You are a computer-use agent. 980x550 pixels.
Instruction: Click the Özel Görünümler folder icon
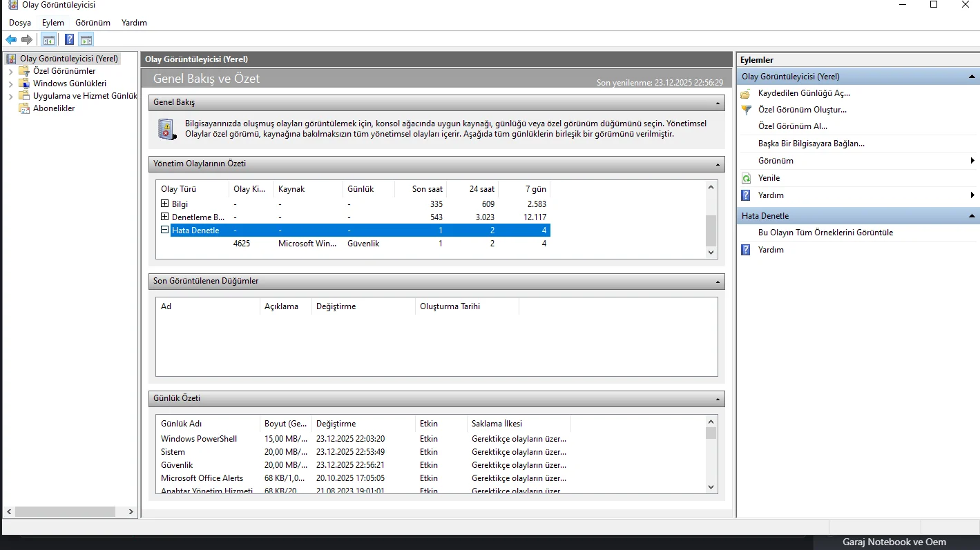tap(24, 71)
